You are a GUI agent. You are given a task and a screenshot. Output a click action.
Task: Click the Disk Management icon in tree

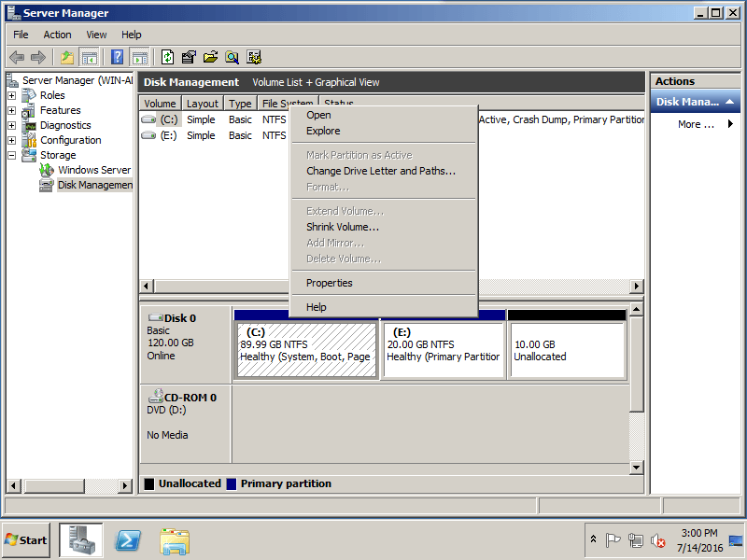point(46,185)
